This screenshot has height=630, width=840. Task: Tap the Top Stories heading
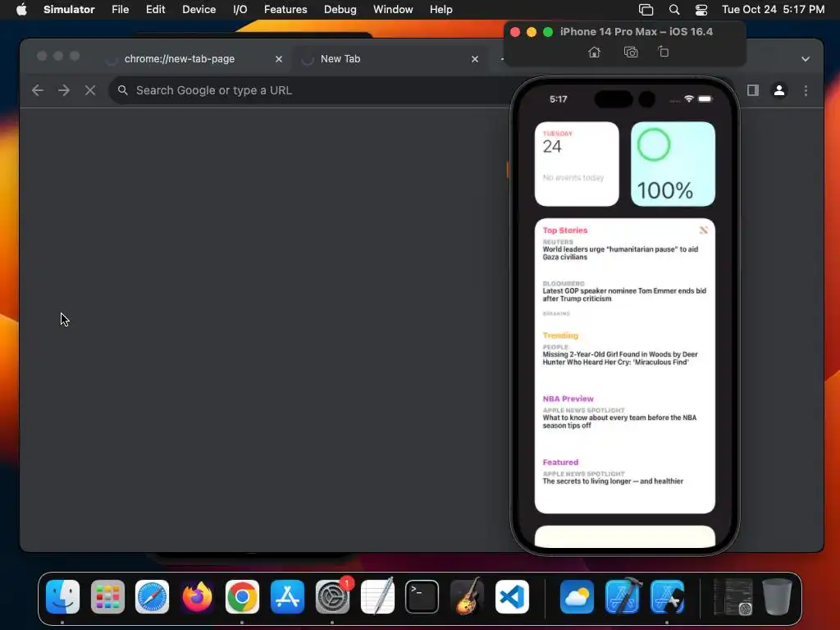point(564,231)
